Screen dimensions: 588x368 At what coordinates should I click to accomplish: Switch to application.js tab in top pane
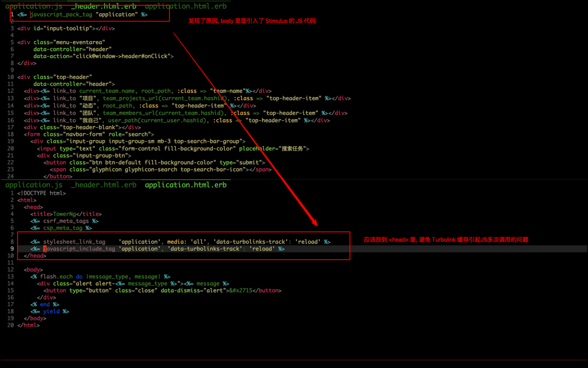point(34,6)
